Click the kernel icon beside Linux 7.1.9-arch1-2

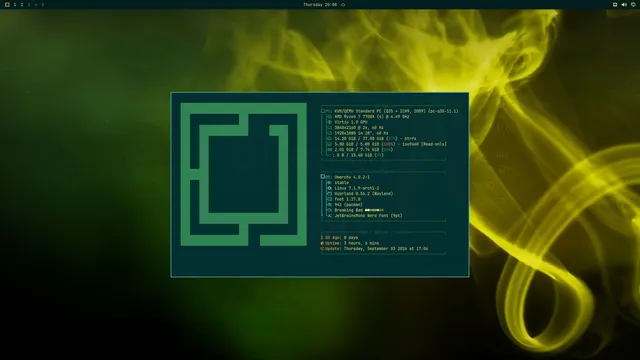coord(330,188)
